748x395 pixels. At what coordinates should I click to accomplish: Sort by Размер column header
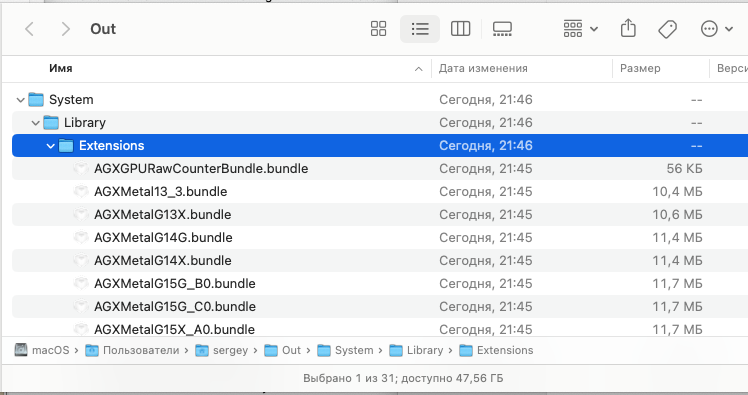[x=640, y=68]
